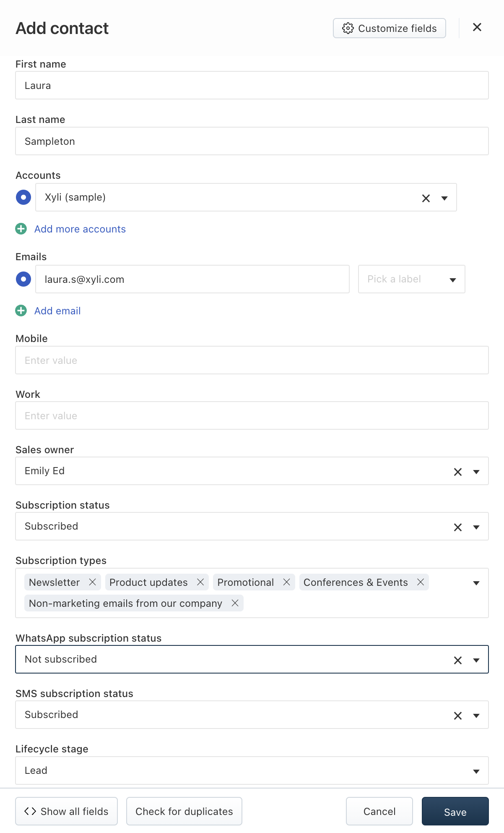504x833 pixels.
Task: Click into the Mobile field
Action: tap(252, 360)
